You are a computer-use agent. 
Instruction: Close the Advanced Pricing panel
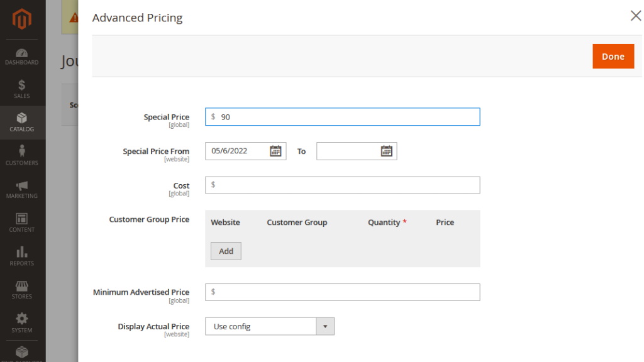pos(635,16)
